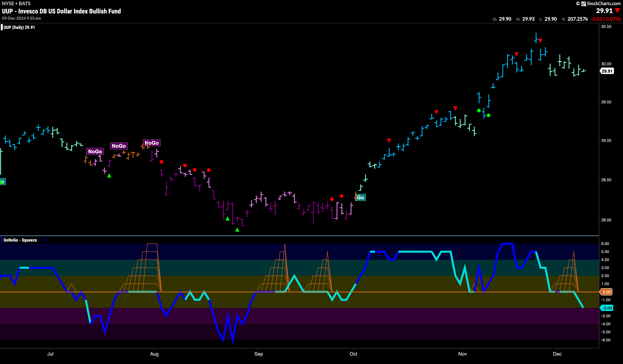The width and height of the screenshot is (623, 364).
Task: Click the Jul label on time axis
Action: (x=50, y=354)
